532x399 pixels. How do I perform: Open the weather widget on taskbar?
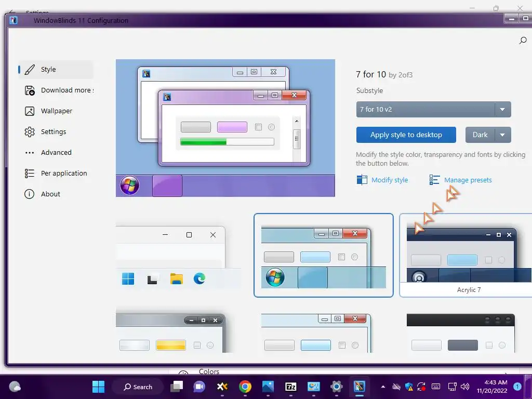coord(15,387)
